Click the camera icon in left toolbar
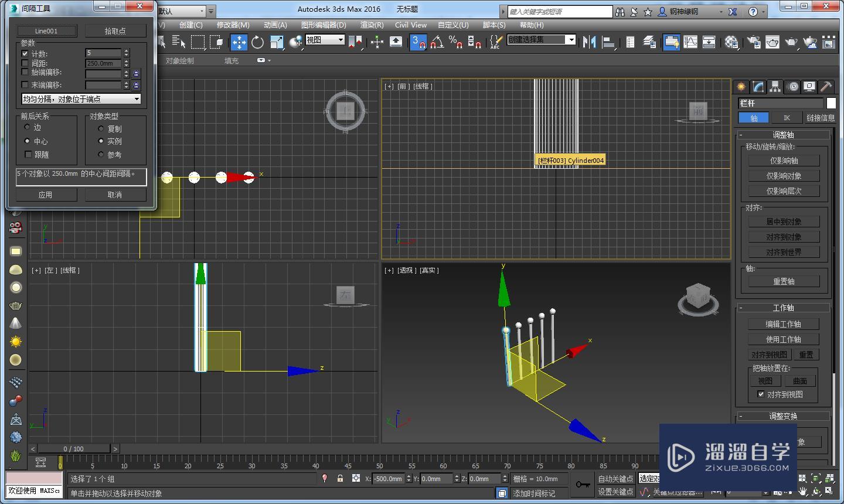Screen dimensions: 844x504 pyautogui.click(x=16, y=227)
